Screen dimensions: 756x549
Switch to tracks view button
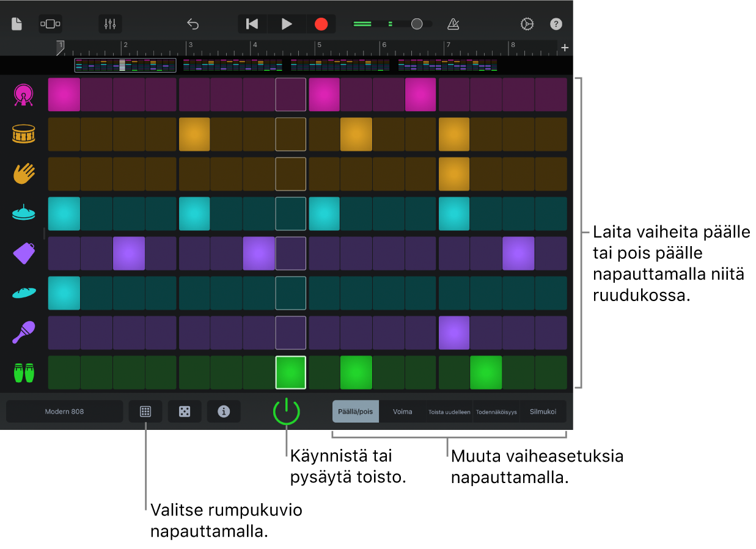(x=50, y=24)
